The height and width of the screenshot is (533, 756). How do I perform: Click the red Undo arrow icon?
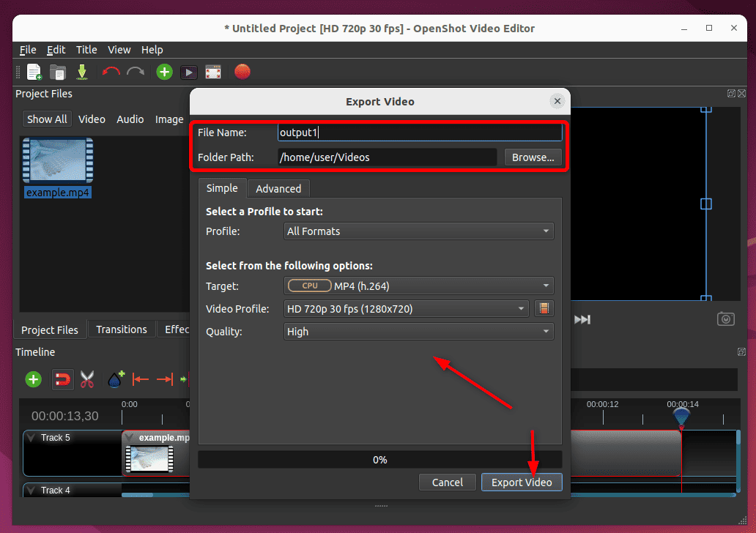111,72
